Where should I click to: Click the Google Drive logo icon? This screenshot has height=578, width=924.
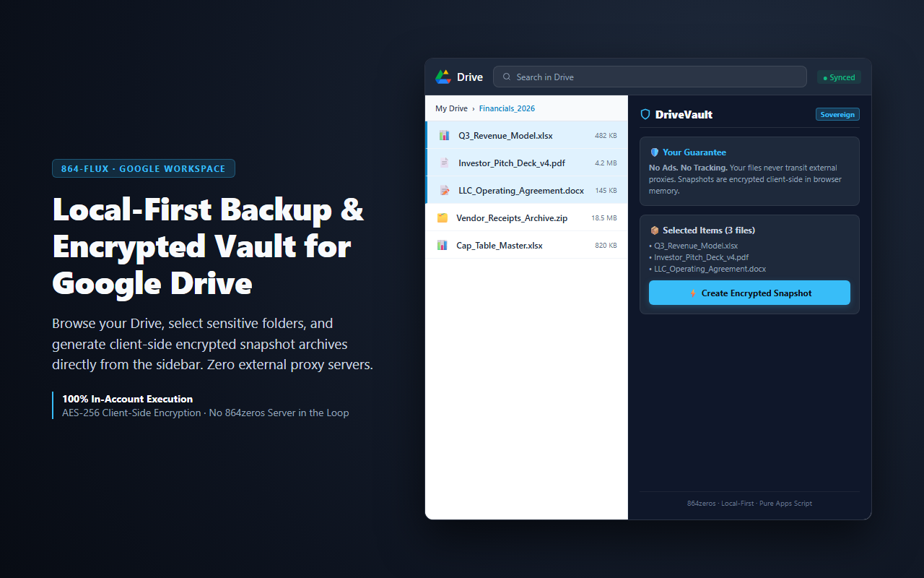tap(443, 77)
